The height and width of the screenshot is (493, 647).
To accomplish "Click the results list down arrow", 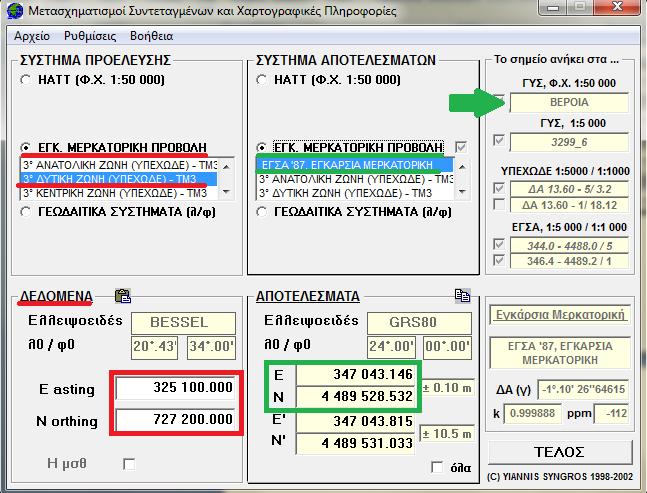I will click(462, 192).
